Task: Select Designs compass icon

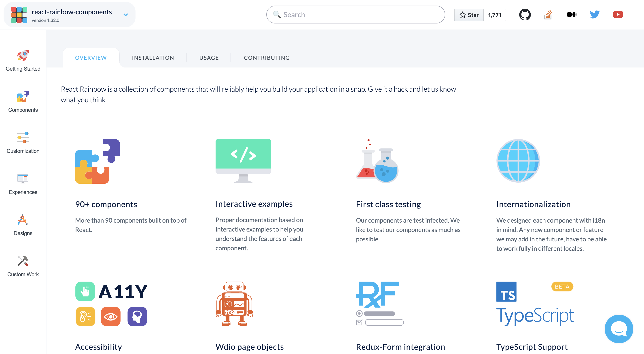Action: (23, 220)
